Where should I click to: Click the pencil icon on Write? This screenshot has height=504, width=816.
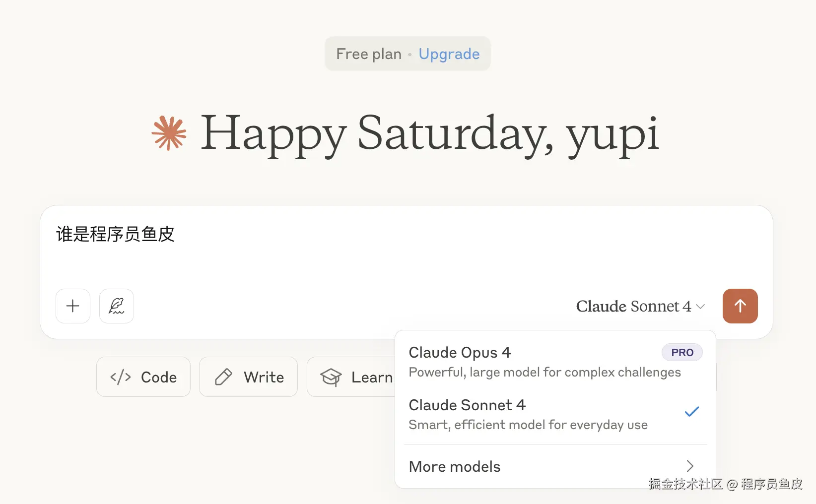223,378
